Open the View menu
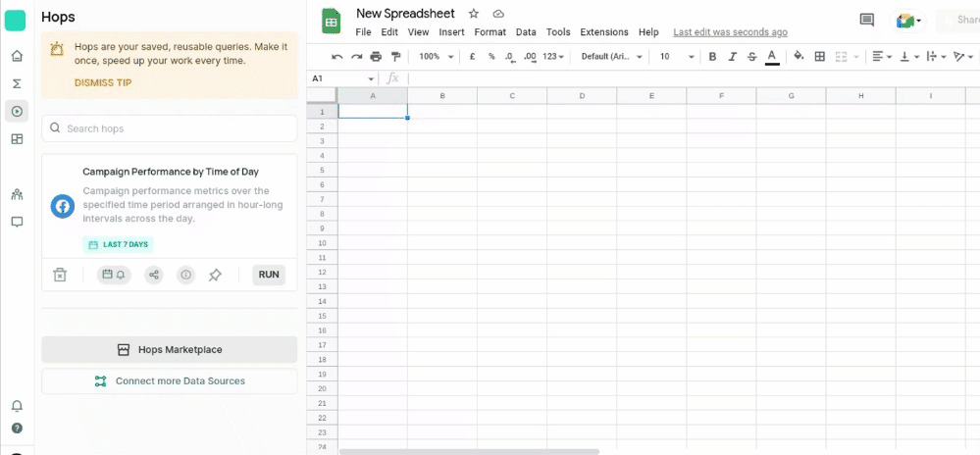 tap(418, 32)
